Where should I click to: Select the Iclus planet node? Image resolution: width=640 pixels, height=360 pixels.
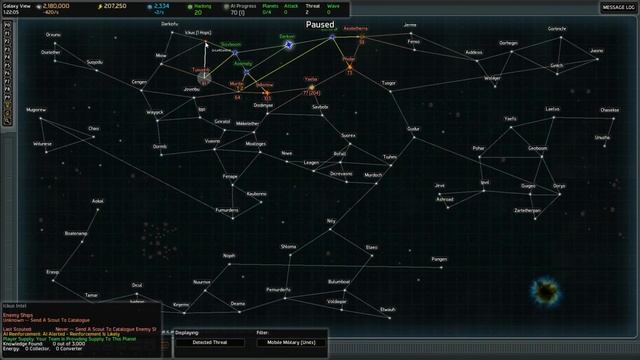coord(205,41)
